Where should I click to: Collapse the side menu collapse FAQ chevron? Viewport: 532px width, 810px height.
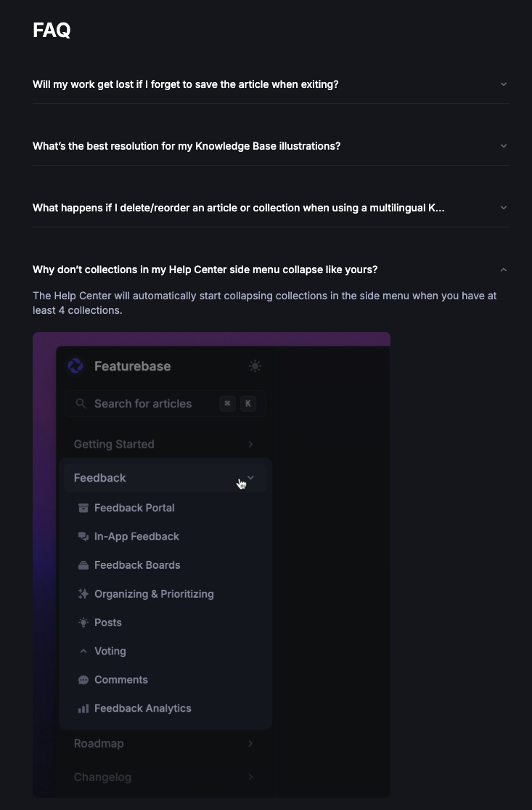[504, 270]
